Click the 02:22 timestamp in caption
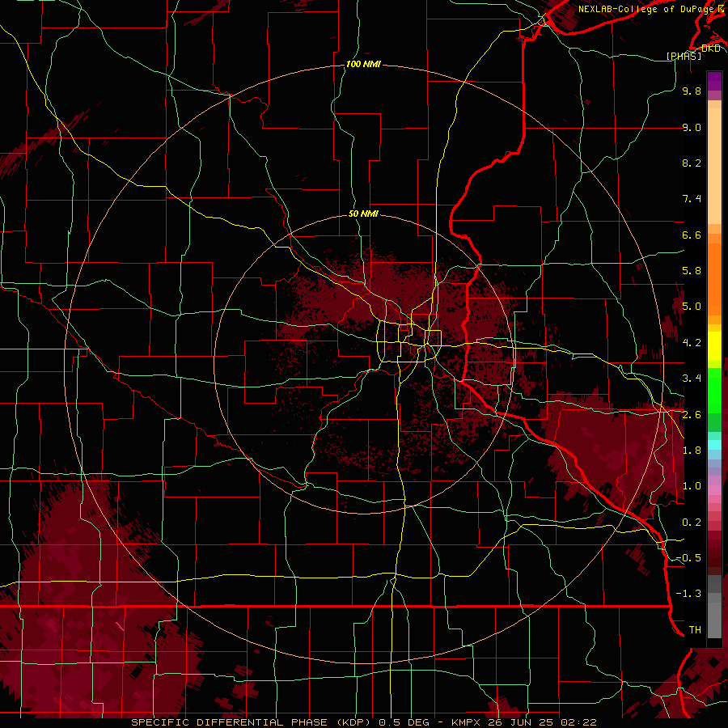728x728 pixels. [x=578, y=722]
